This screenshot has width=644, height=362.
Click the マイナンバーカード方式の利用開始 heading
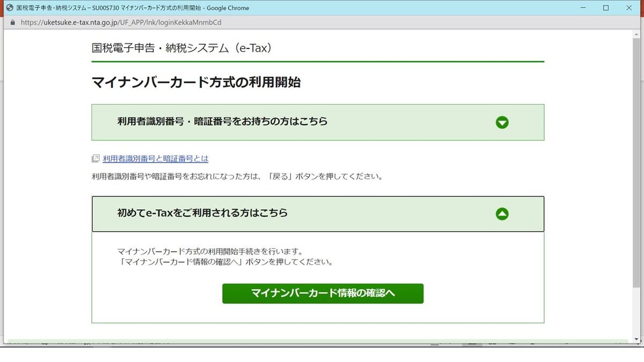(196, 83)
